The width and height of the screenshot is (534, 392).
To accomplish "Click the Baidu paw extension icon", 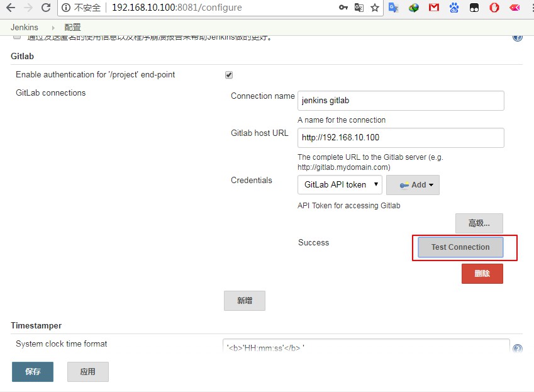I will [454, 8].
